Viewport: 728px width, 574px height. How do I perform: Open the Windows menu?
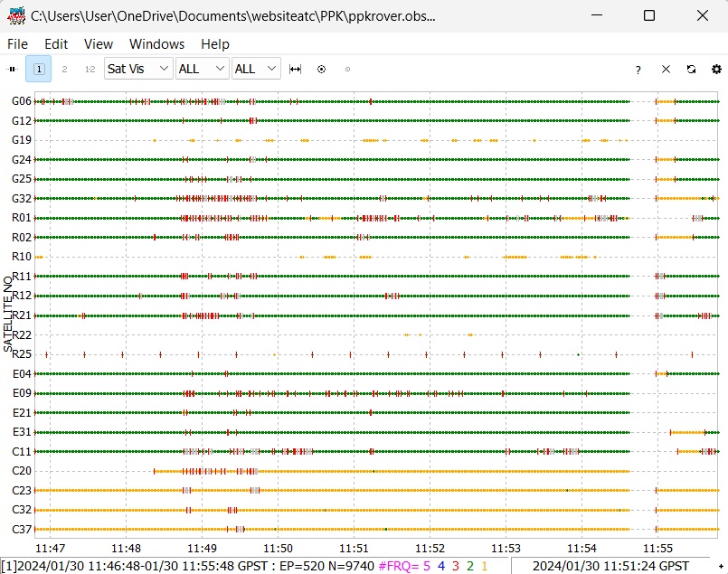[x=156, y=43]
